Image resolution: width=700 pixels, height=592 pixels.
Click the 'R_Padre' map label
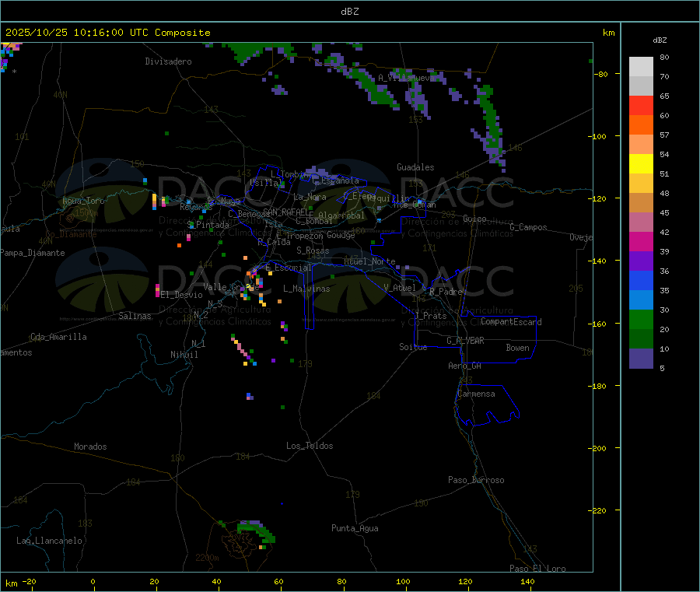pyautogui.click(x=446, y=292)
